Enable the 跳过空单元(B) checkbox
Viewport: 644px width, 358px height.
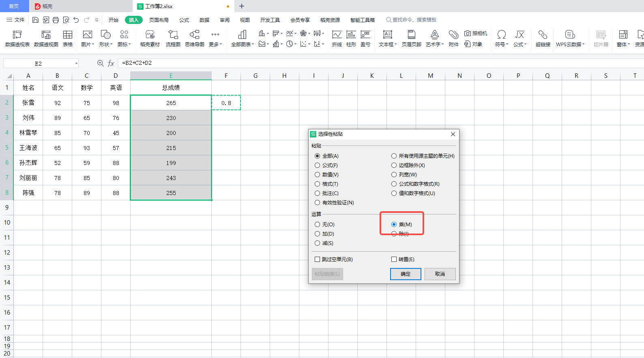318,259
